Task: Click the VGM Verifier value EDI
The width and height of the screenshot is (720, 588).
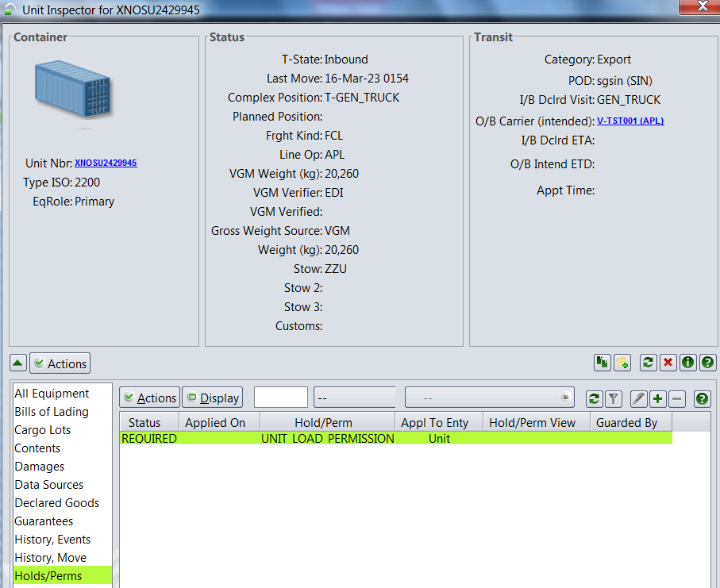Action: coord(334,192)
